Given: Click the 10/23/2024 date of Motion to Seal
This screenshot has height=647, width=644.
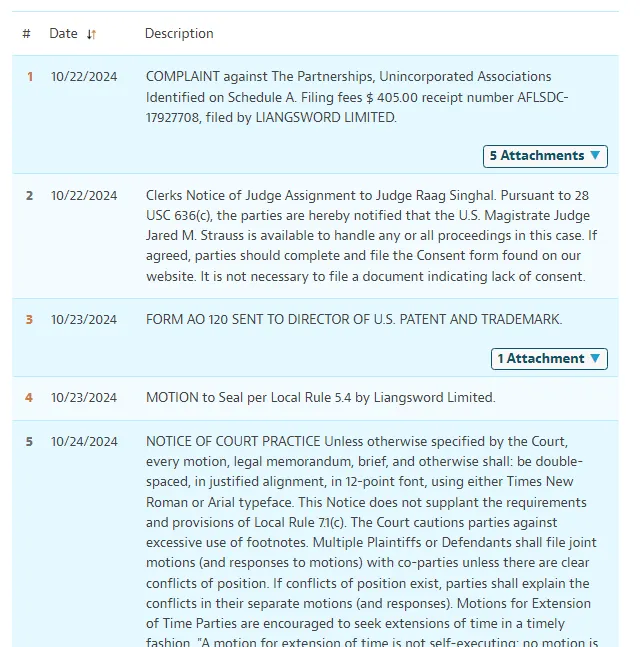Looking at the screenshot, I should 84,398.
